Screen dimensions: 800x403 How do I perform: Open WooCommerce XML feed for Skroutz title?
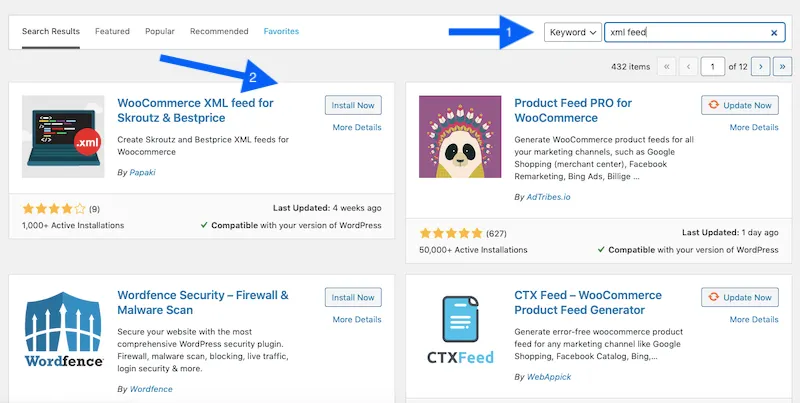pyautogui.click(x=195, y=110)
